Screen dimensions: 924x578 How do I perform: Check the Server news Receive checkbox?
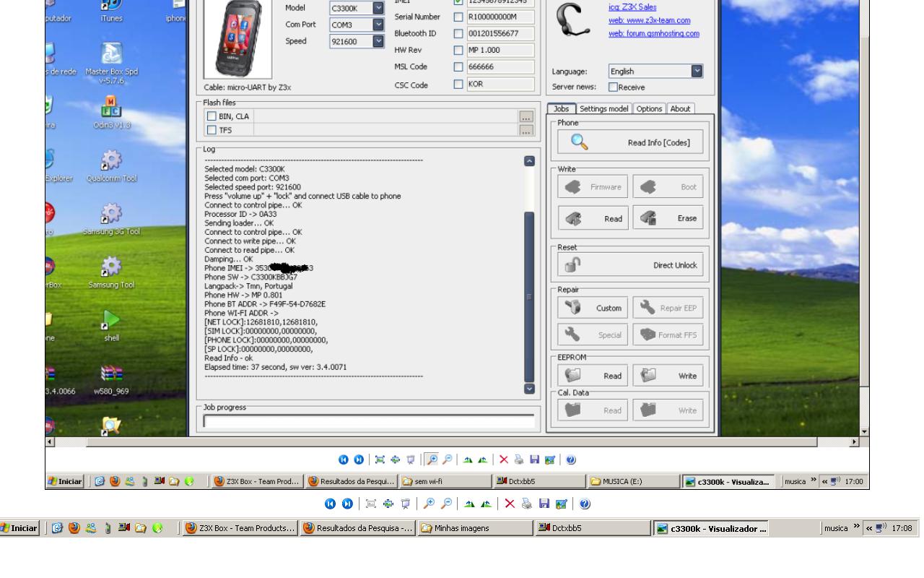(x=614, y=87)
